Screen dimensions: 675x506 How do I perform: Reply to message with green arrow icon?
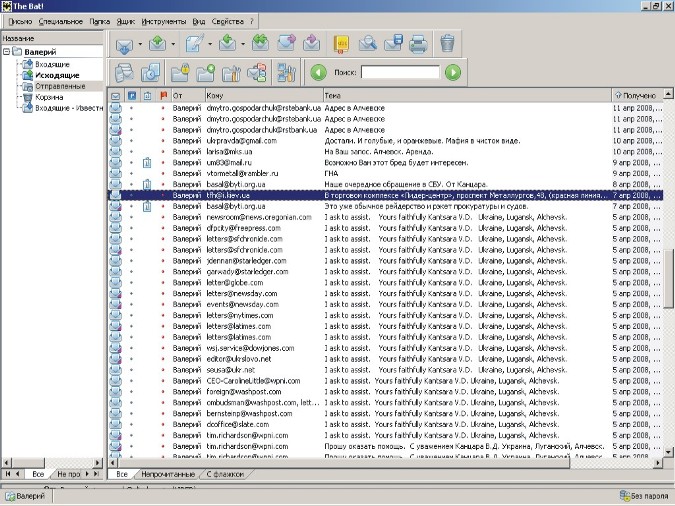tap(227, 44)
